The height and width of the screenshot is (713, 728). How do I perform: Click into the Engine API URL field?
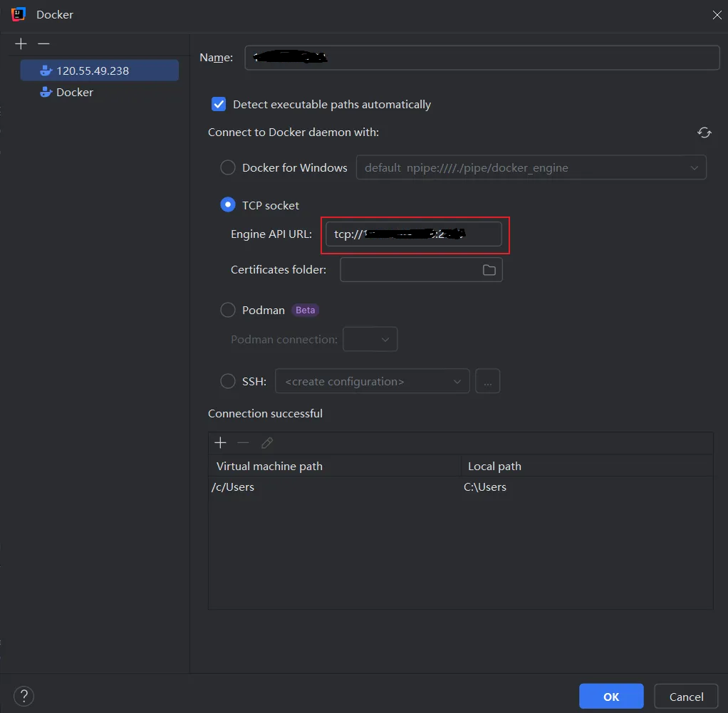click(413, 234)
